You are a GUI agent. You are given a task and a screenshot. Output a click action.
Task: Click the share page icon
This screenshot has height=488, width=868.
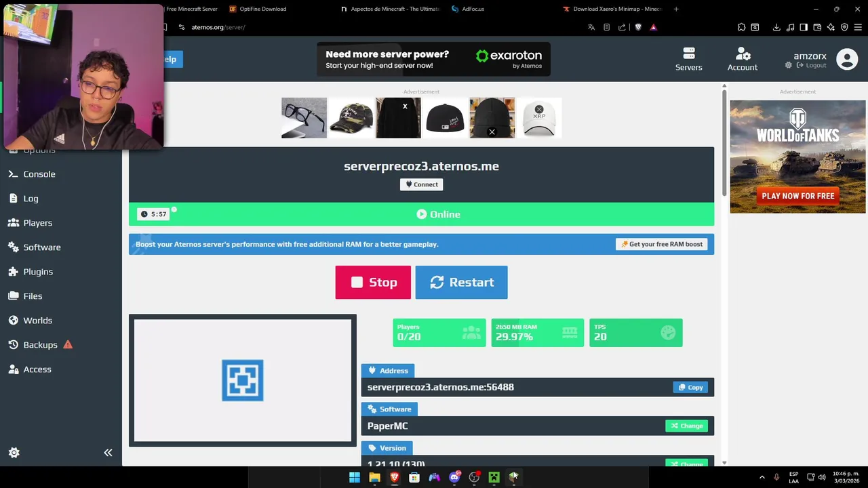(622, 27)
